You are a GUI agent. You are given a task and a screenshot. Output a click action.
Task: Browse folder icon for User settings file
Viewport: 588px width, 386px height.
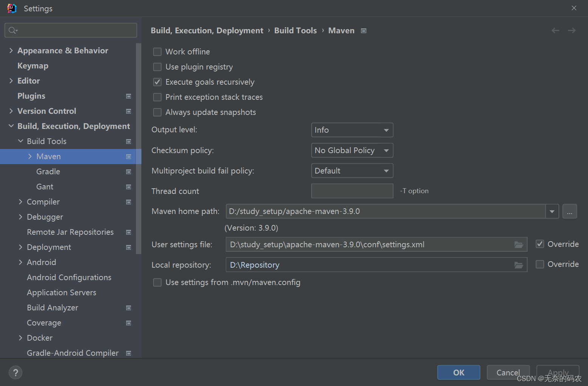[519, 245]
